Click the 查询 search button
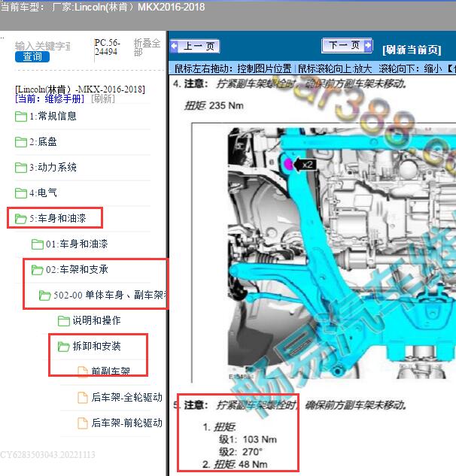 pos(32,56)
